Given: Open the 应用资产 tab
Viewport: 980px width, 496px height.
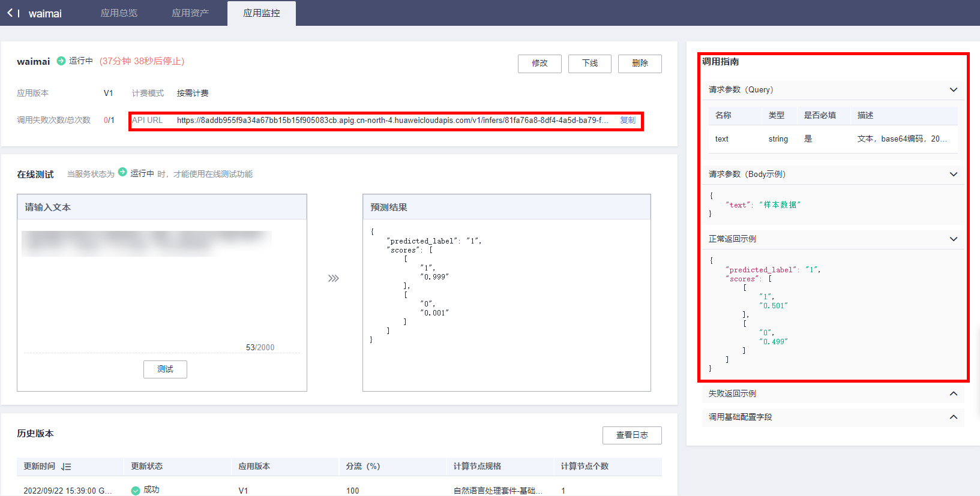Looking at the screenshot, I should [190, 13].
